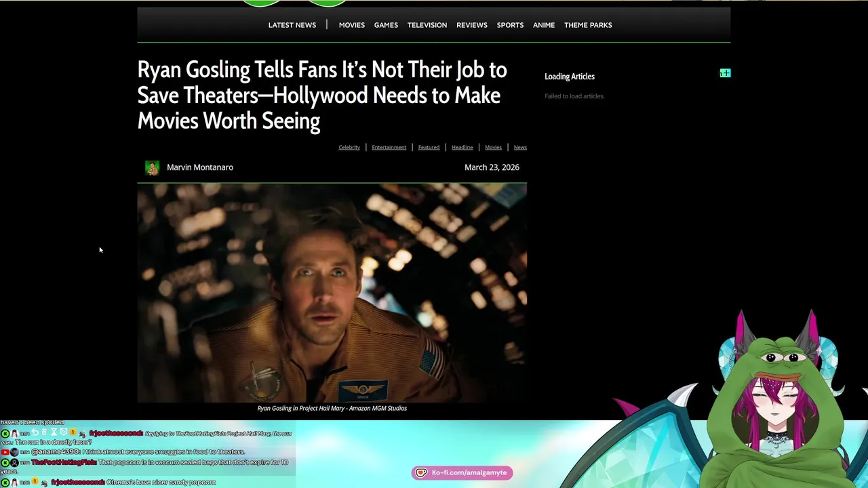Click the Entertainment tag link
The image size is (868, 488).
[x=389, y=147]
